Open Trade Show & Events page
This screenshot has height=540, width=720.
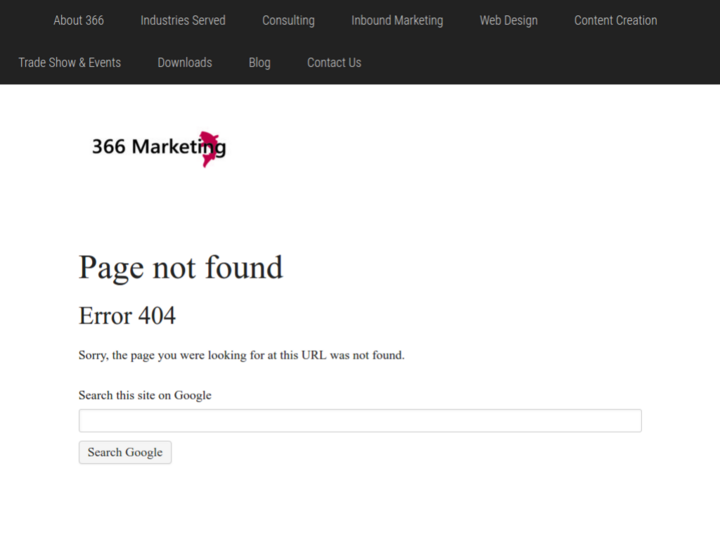(69, 62)
